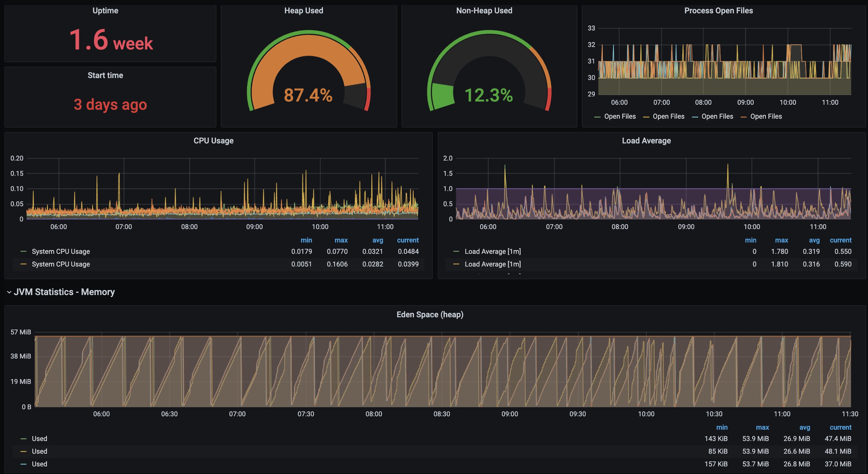The height and width of the screenshot is (474, 868).
Task: Open the Non-Heap Used panel title menu
Action: (484, 11)
